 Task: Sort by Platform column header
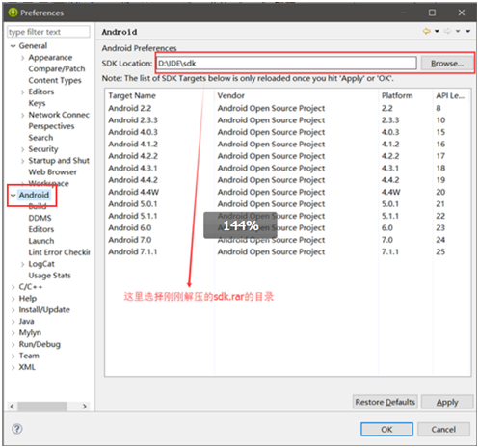[x=397, y=95]
